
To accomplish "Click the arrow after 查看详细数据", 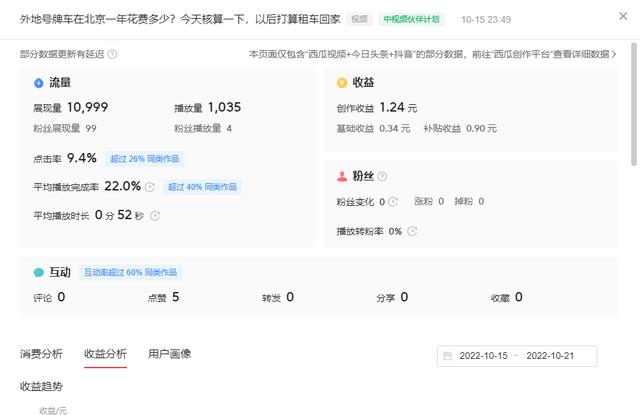I will pyautogui.click(x=613, y=54).
